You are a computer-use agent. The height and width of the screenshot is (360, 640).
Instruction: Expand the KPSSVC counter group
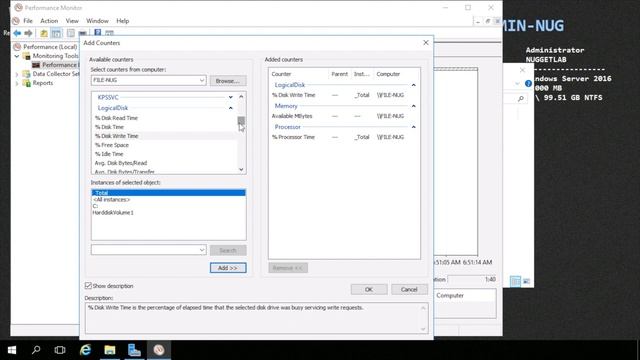[231, 97]
